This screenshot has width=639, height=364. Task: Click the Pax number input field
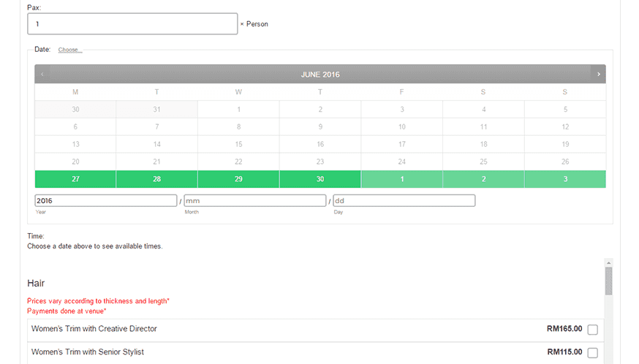pos(132,24)
